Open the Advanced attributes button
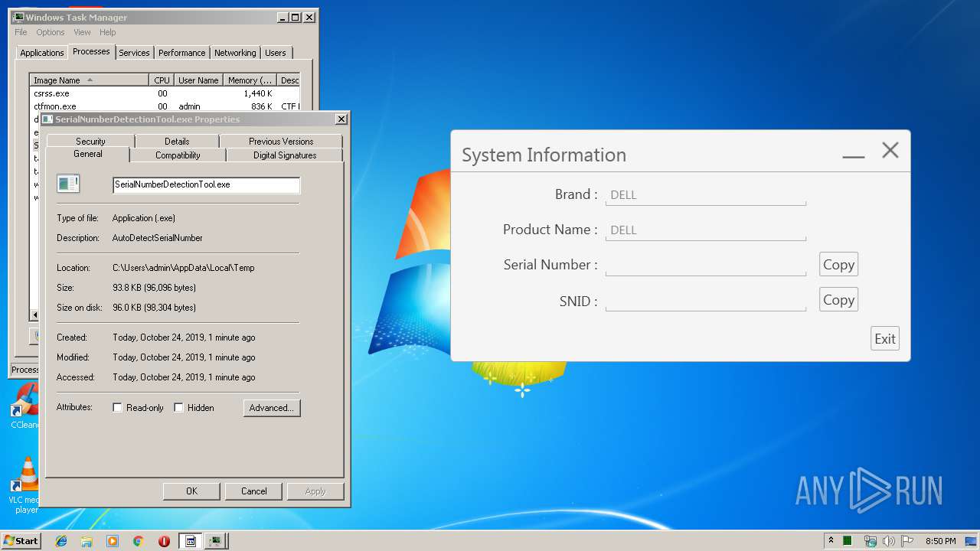This screenshot has height=551, width=980. [272, 408]
